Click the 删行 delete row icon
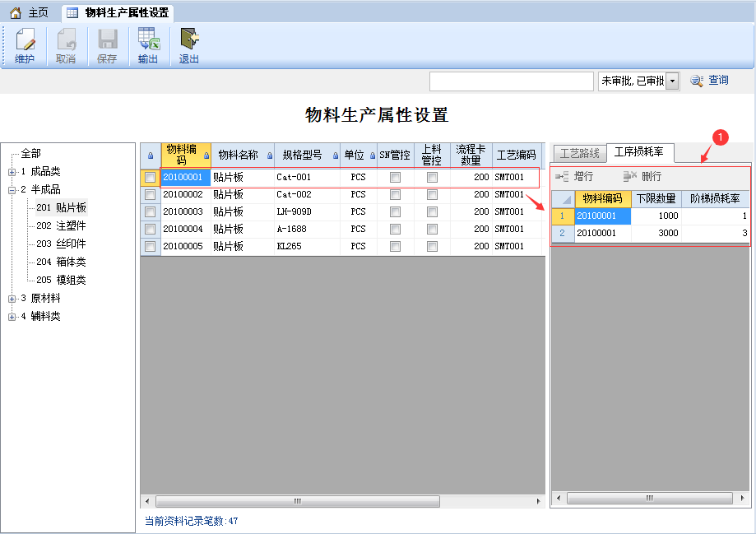Viewport: 756px width, 534px height. 630,177
